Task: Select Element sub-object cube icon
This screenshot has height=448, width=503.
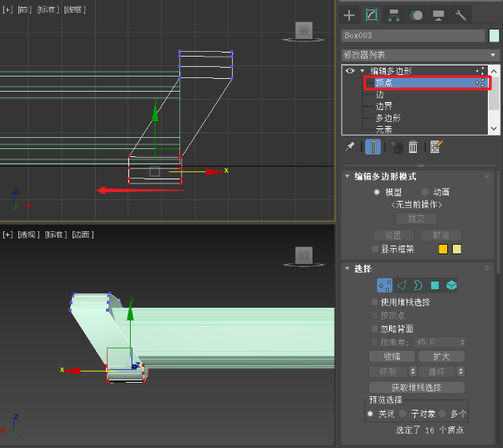Action: [451, 285]
